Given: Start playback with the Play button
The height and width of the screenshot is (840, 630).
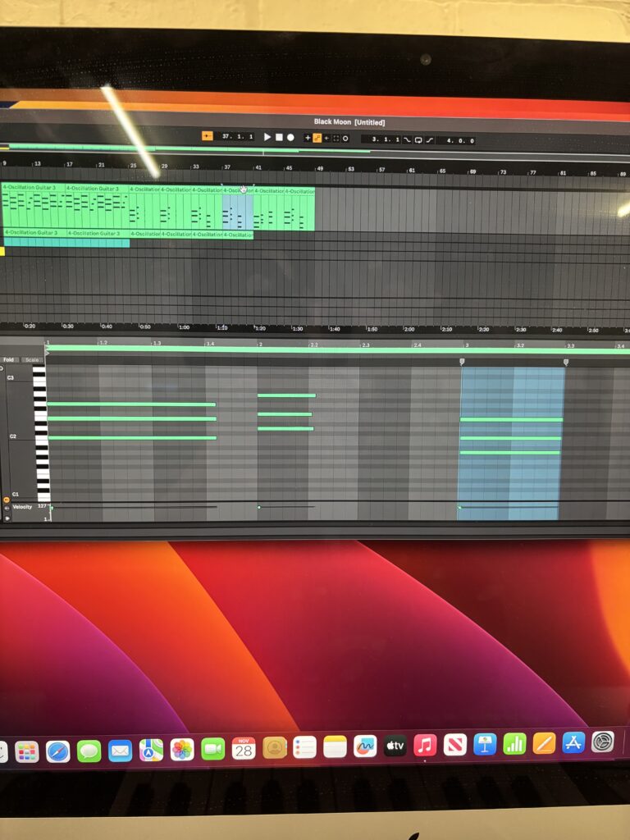Looking at the screenshot, I should coord(267,137).
